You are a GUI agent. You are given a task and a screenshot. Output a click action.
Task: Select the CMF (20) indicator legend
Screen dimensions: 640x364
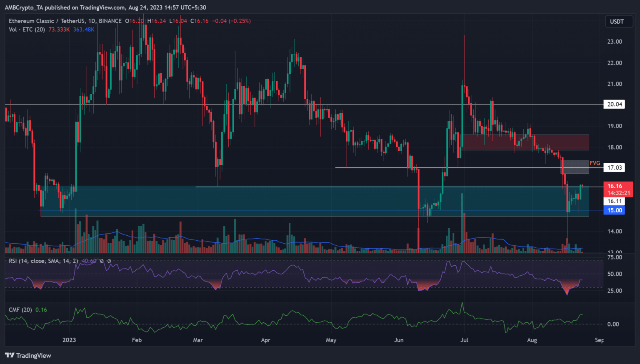point(21,310)
